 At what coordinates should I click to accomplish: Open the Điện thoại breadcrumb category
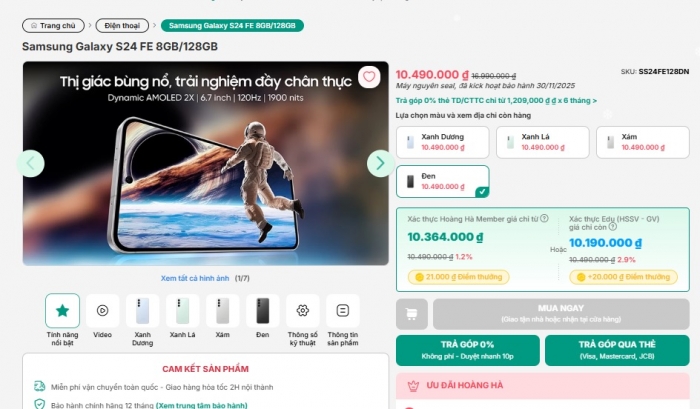pos(122,25)
